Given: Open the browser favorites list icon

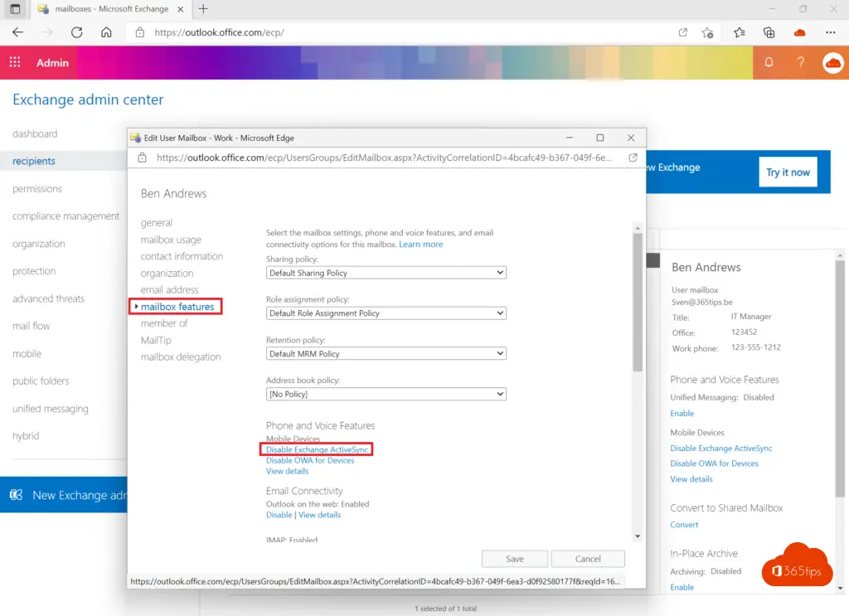Looking at the screenshot, I should [x=739, y=32].
